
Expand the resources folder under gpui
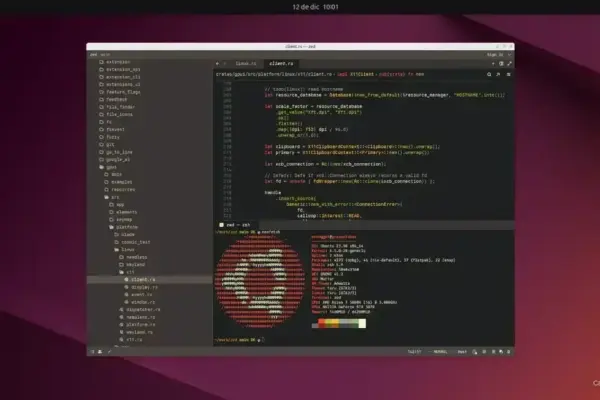pos(120,189)
